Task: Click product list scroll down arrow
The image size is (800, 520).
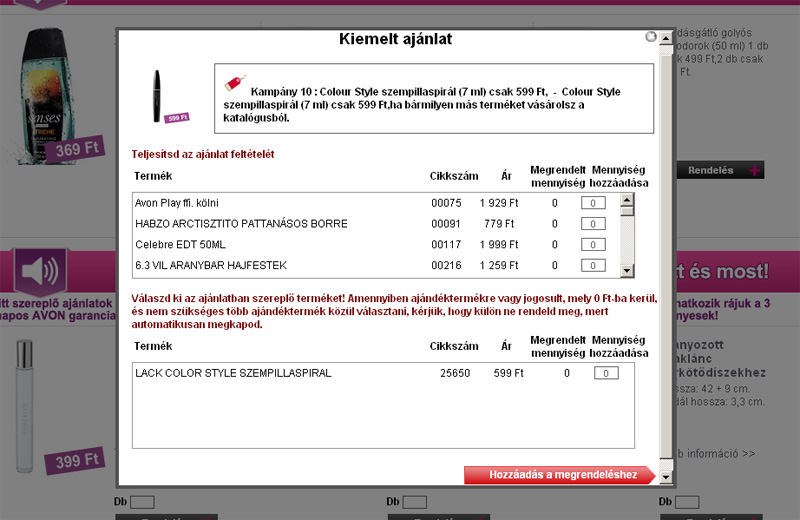Action: [627, 271]
